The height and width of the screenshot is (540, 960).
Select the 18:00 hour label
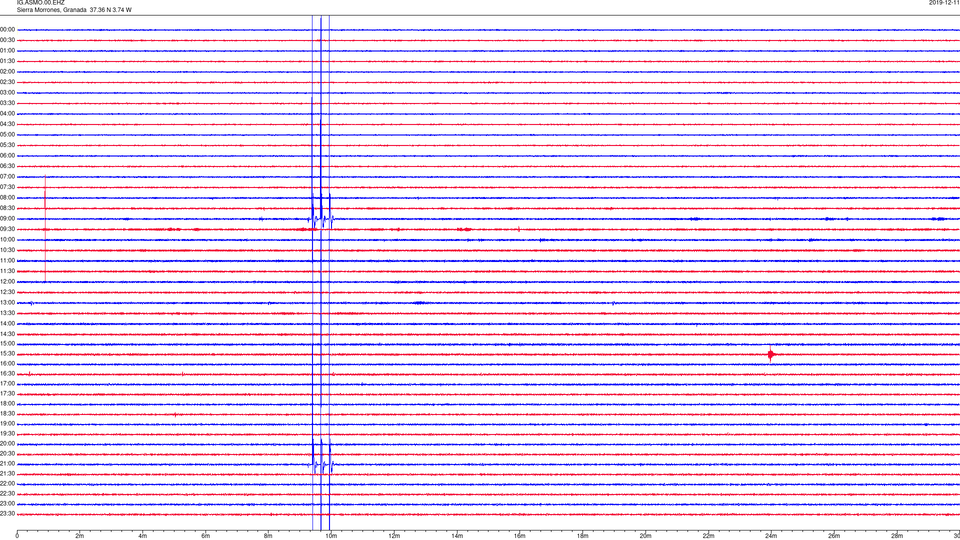[x=7, y=404]
